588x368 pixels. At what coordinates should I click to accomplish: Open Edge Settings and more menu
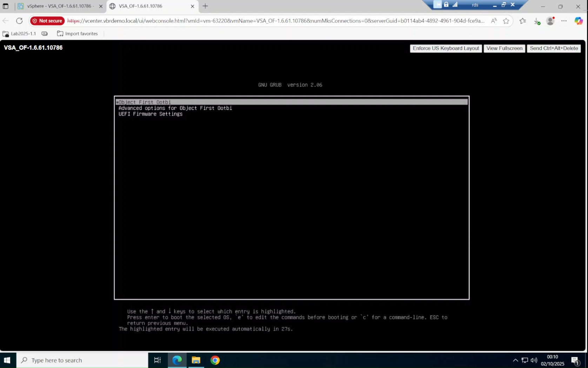coord(564,21)
